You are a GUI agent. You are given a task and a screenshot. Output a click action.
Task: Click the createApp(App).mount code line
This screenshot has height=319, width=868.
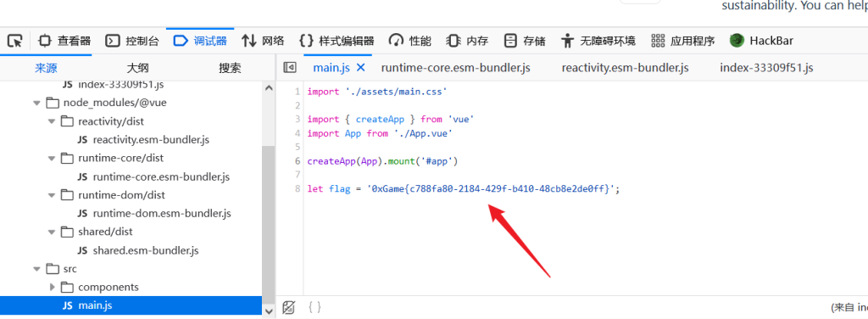pos(383,161)
